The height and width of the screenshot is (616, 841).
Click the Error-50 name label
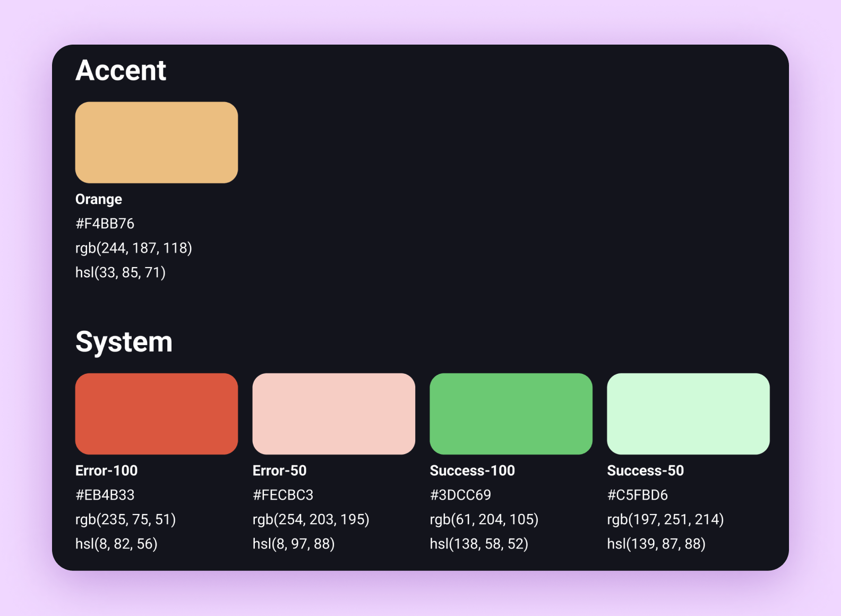click(279, 470)
